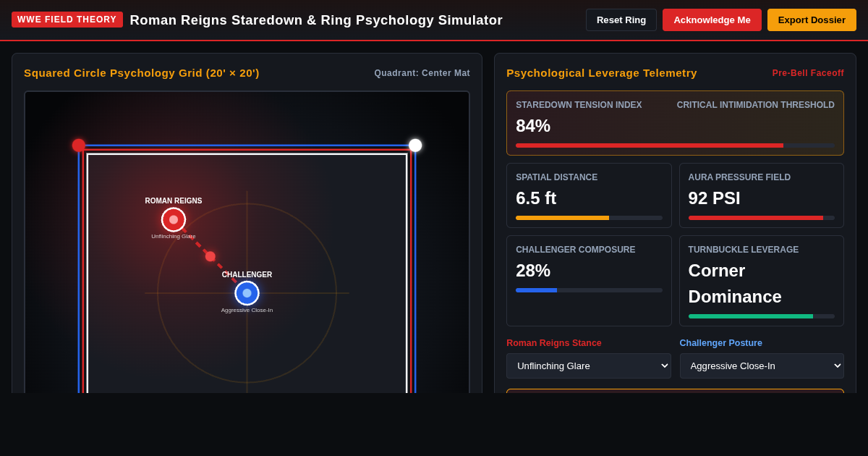Click the Critical Intimidation Threshold label
The image size is (868, 456).
(x=756, y=105)
